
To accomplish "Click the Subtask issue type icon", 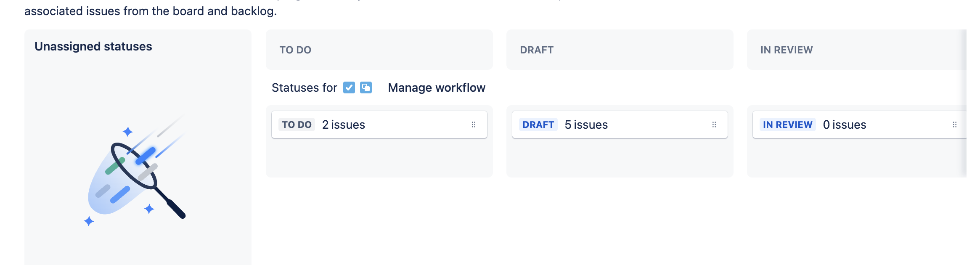I will [x=366, y=87].
